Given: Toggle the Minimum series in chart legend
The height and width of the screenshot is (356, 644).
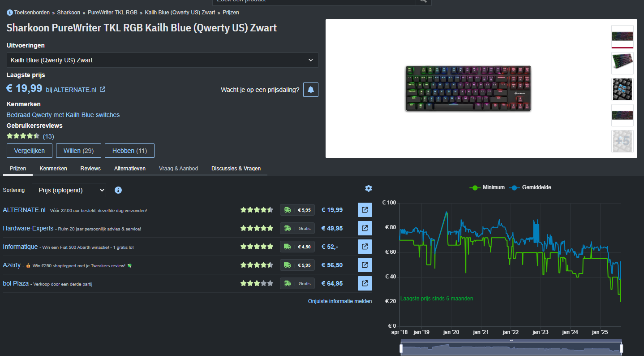Looking at the screenshot, I should point(487,187).
